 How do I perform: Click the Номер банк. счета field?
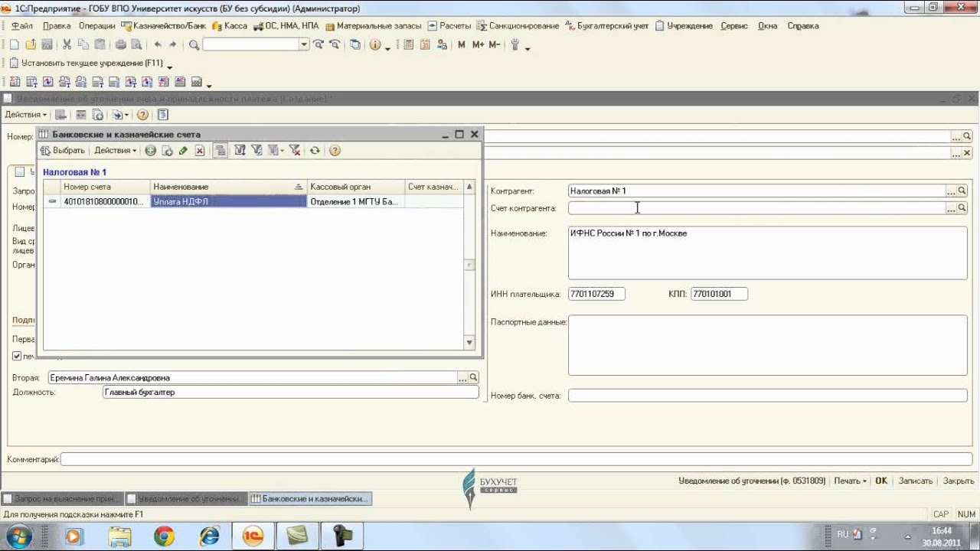click(768, 396)
